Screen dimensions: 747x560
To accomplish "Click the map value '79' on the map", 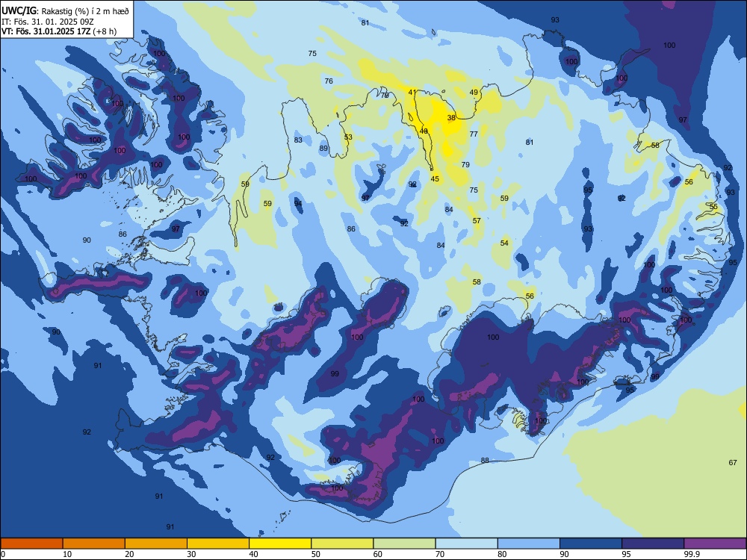I will click(465, 165).
